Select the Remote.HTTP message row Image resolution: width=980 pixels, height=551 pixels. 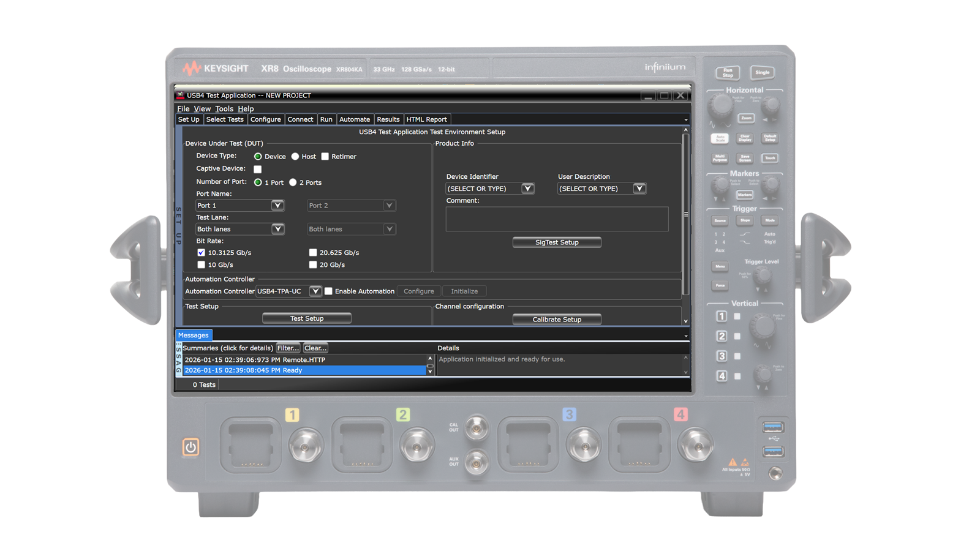click(x=304, y=360)
